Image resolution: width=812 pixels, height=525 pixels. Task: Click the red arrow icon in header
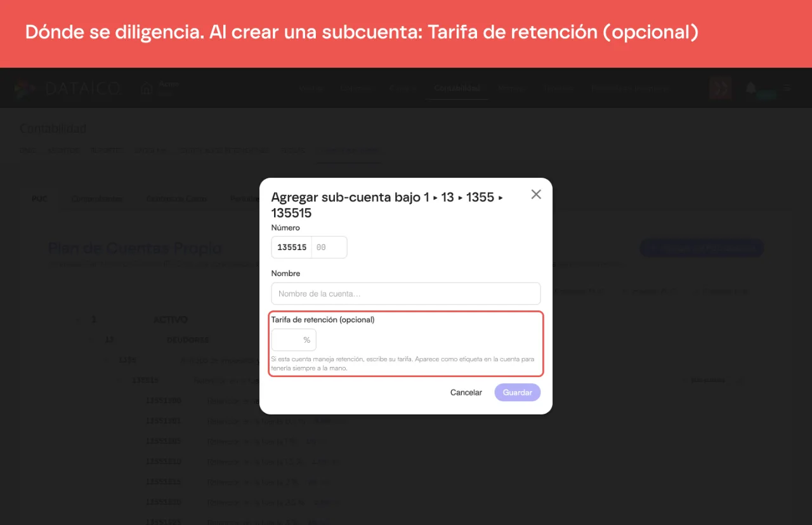(x=721, y=88)
